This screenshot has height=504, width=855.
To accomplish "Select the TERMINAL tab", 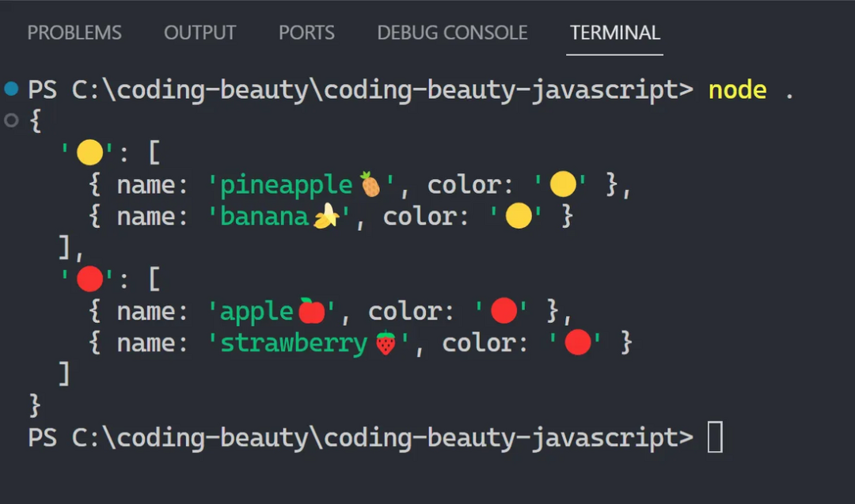I will pos(614,32).
